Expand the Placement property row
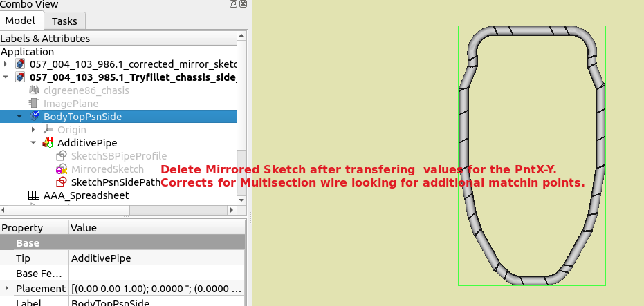This screenshot has width=644, height=306. (x=7, y=288)
